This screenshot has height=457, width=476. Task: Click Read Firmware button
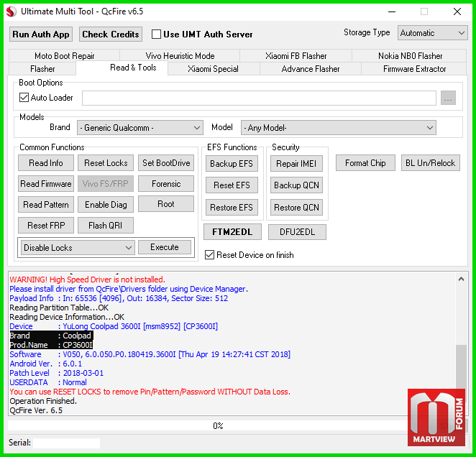click(x=46, y=183)
